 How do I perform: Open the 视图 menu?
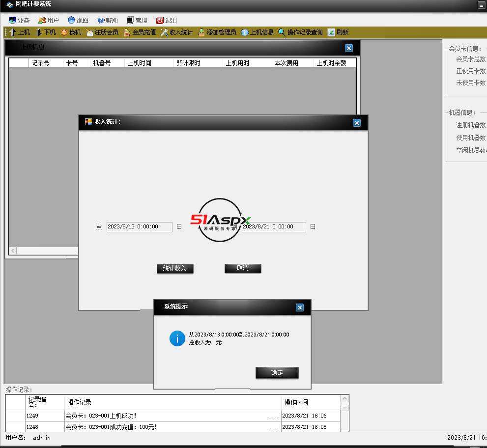coord(78,21)
